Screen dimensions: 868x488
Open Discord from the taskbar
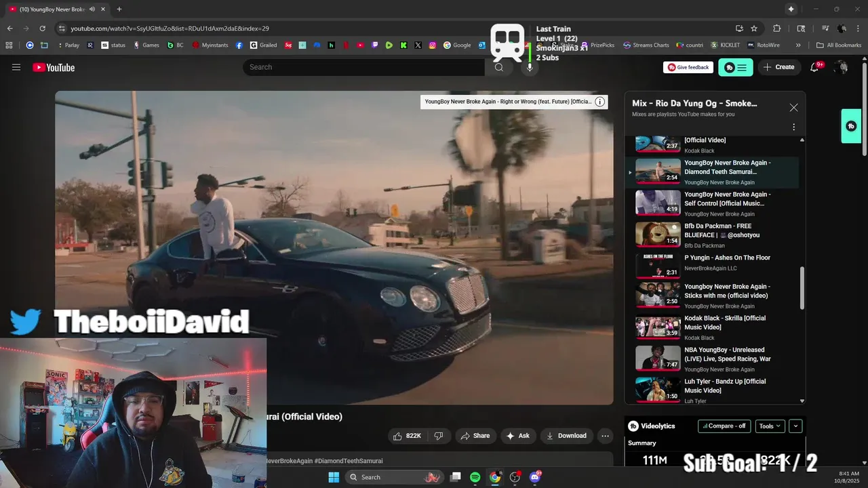[x=535, y=477]
